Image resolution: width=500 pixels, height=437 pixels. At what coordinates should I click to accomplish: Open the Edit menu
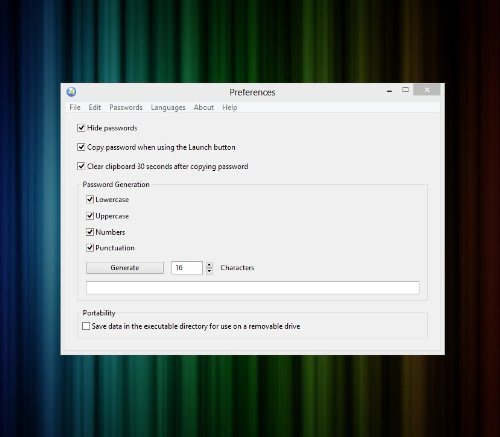point(95,107)
